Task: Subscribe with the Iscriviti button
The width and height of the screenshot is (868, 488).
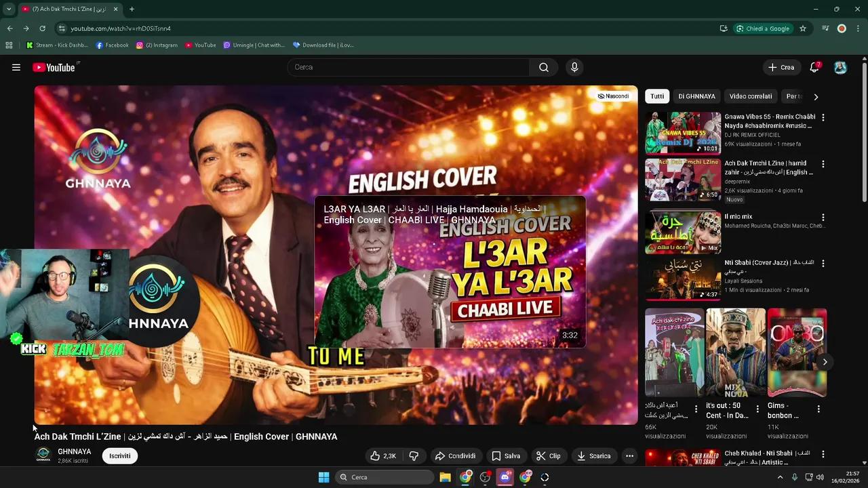Action: (x=120, y=456)
